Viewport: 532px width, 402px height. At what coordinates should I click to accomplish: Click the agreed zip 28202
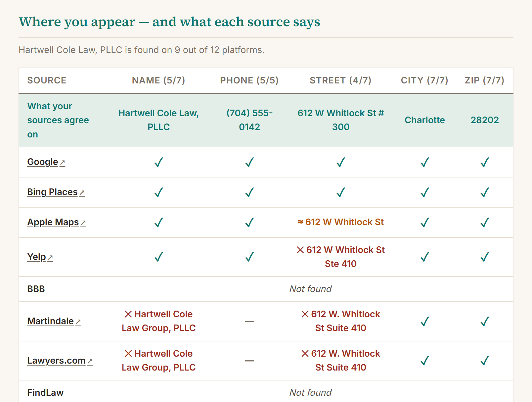pos(485,120)
